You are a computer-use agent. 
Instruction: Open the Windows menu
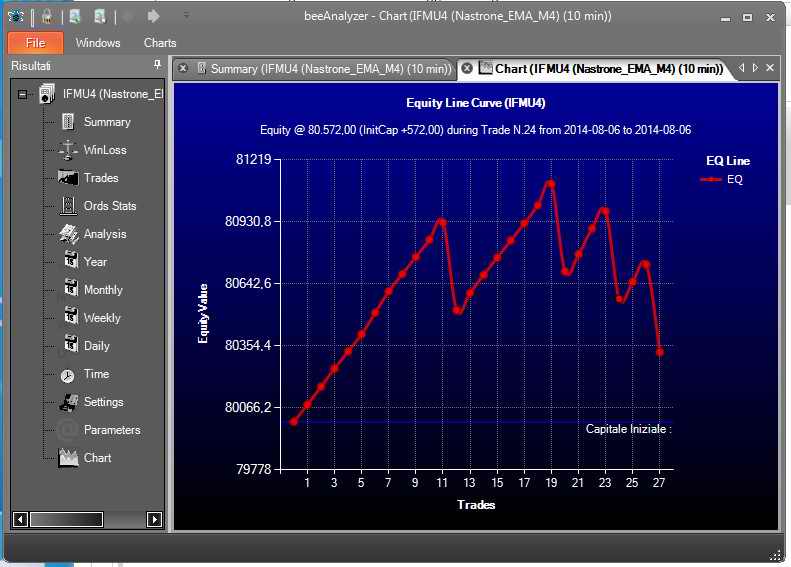[x=98, y=43]
